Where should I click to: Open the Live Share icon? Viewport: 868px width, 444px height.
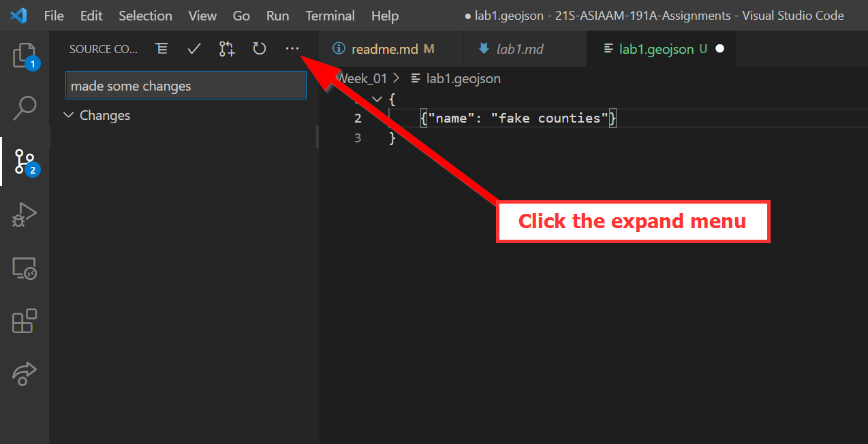25,374
